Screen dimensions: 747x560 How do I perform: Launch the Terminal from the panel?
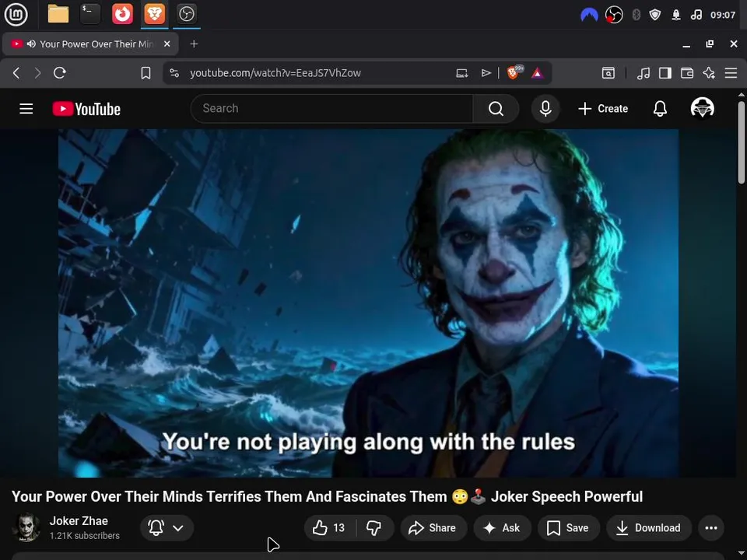pyautogui.click(x=90, y=14)
